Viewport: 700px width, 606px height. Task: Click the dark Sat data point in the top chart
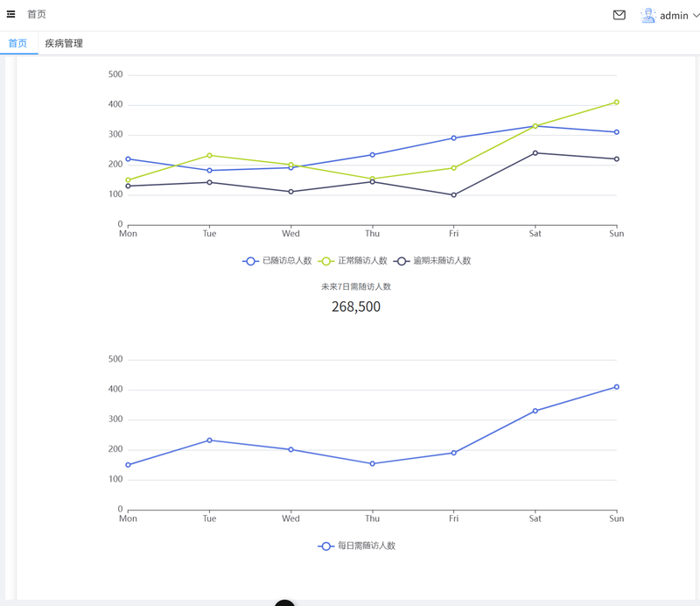pyautogui.click(x=535, y=153)
